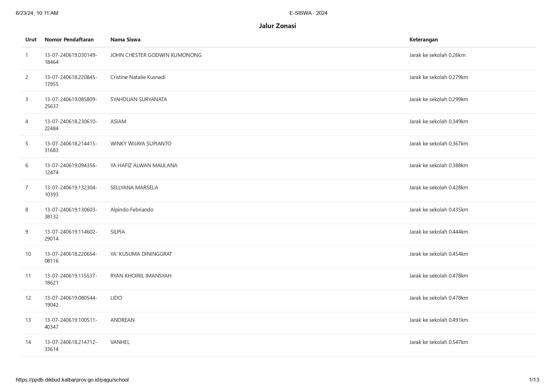Click WINKY WIJAYA SUPIANTO name
Screen dimensions: 555x392
(x=141, y=144)
